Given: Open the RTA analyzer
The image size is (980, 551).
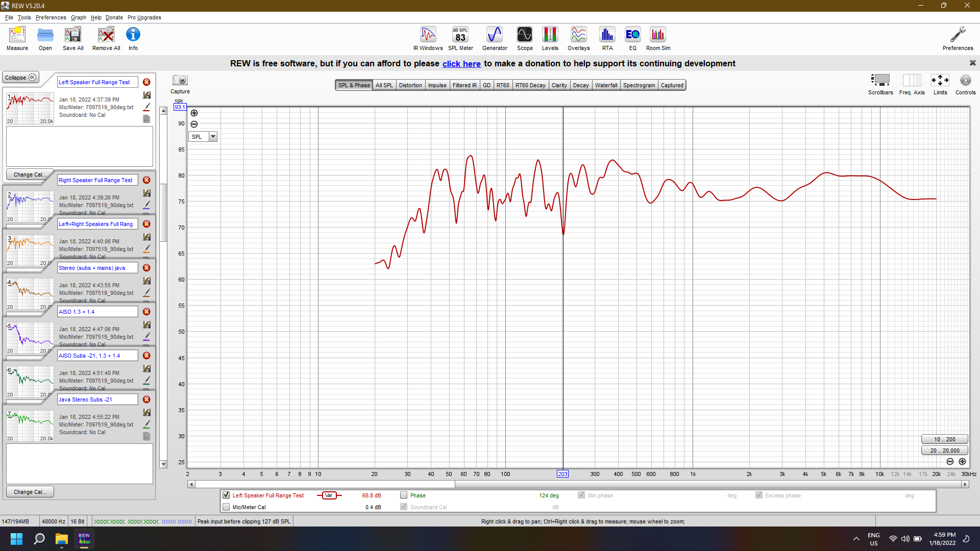Looking at the screenshot, I should [x=607, y=38].
